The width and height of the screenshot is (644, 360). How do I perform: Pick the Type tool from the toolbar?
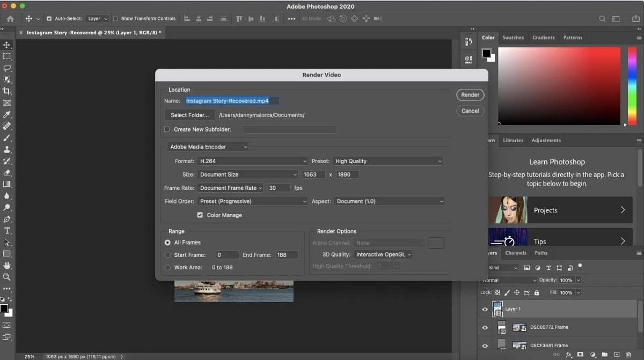click(7, 231)
